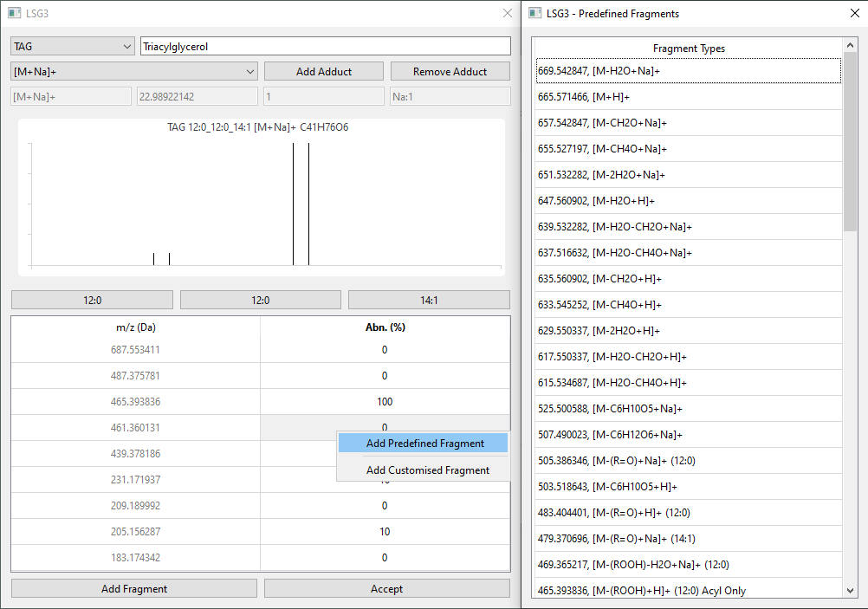Select fragment 465.393836 Acyl Only in list

pos(689,588)
